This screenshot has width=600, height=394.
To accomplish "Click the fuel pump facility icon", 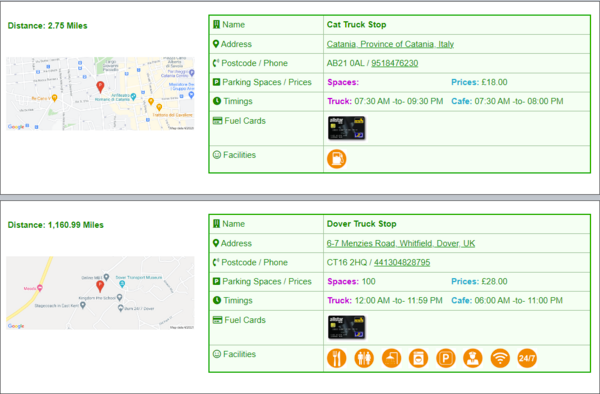I will [x=336, y=159].
